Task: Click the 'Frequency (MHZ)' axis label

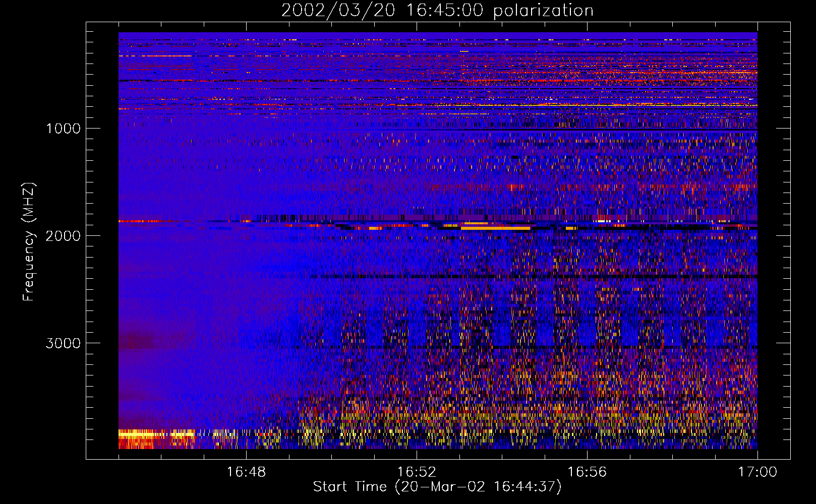Action: (29, 242)
